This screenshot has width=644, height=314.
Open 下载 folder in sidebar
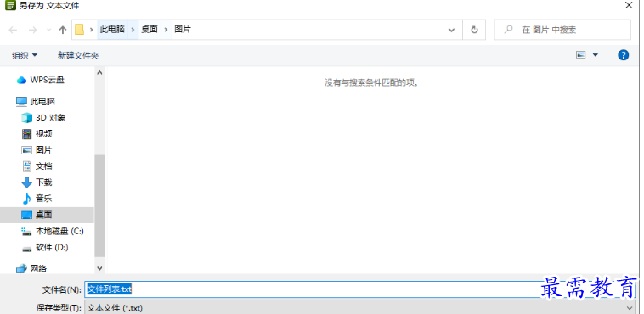click(44, 182)
